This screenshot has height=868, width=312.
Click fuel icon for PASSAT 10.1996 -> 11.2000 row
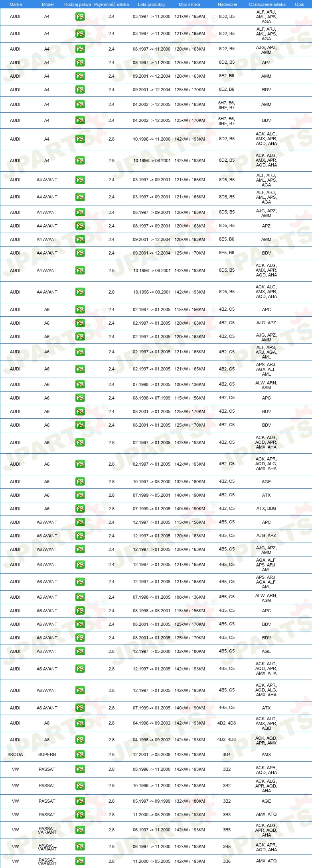(x=80, y=786)
